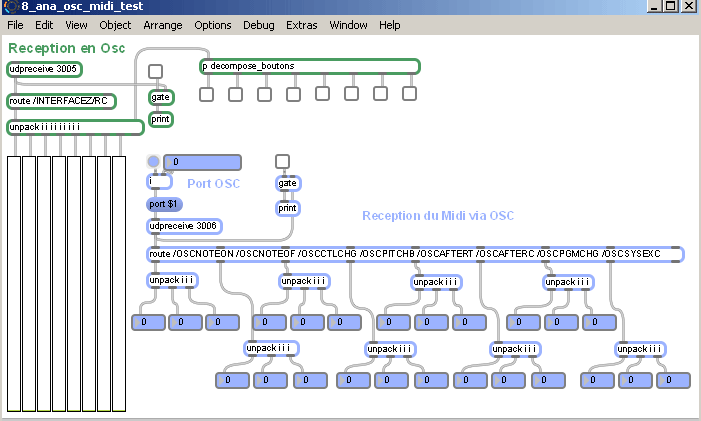Toggle the last box under p decompose_boutons
This screenshot has width=701, height=421.
(x=409, y=95)
